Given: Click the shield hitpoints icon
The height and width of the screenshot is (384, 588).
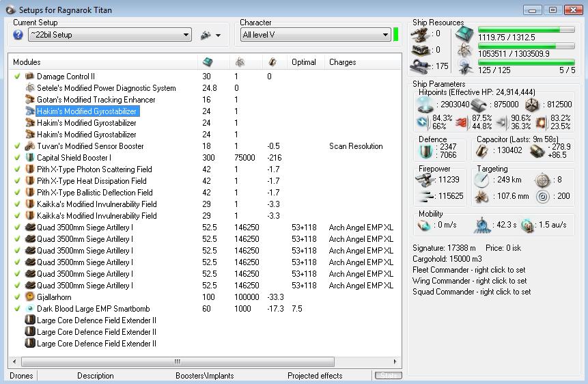Looking at the screenshot, I should click(423, 105).
